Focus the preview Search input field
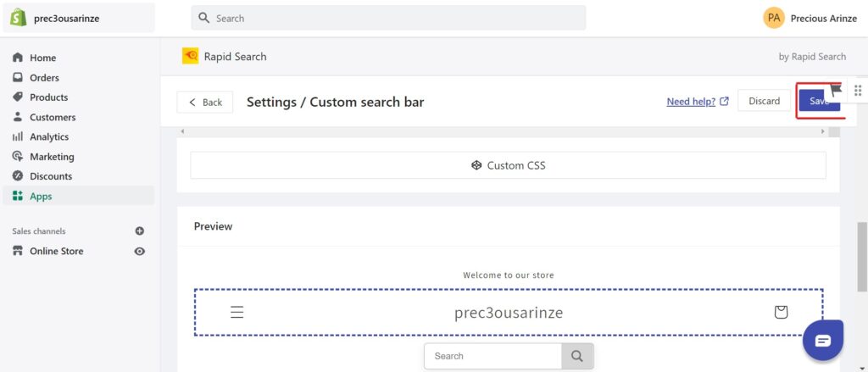 pos(493,356)
